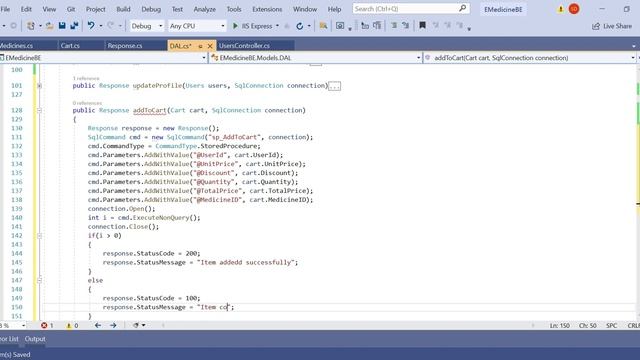Collapse the addToCart method outline

pyautogui.click(x=40, y=110)
